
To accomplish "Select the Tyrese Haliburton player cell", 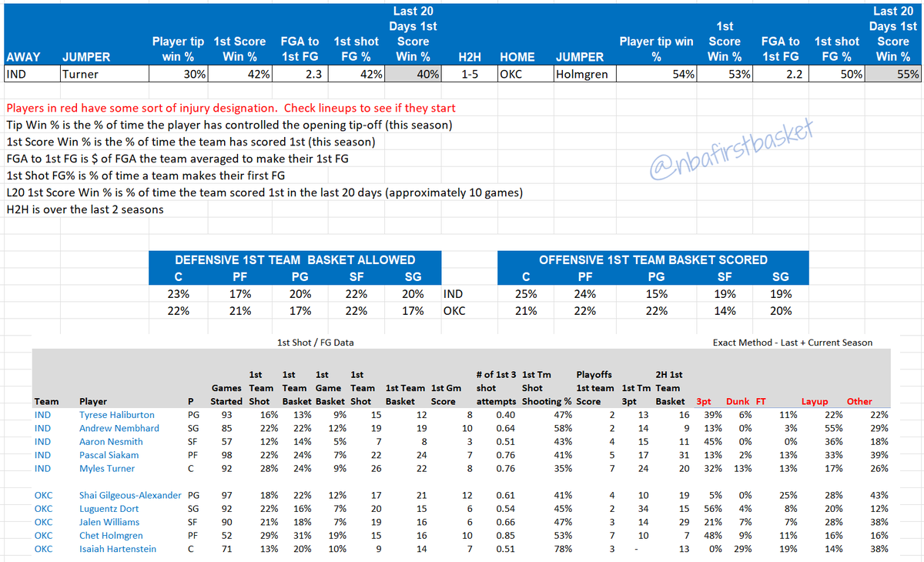I will [116, 415].
